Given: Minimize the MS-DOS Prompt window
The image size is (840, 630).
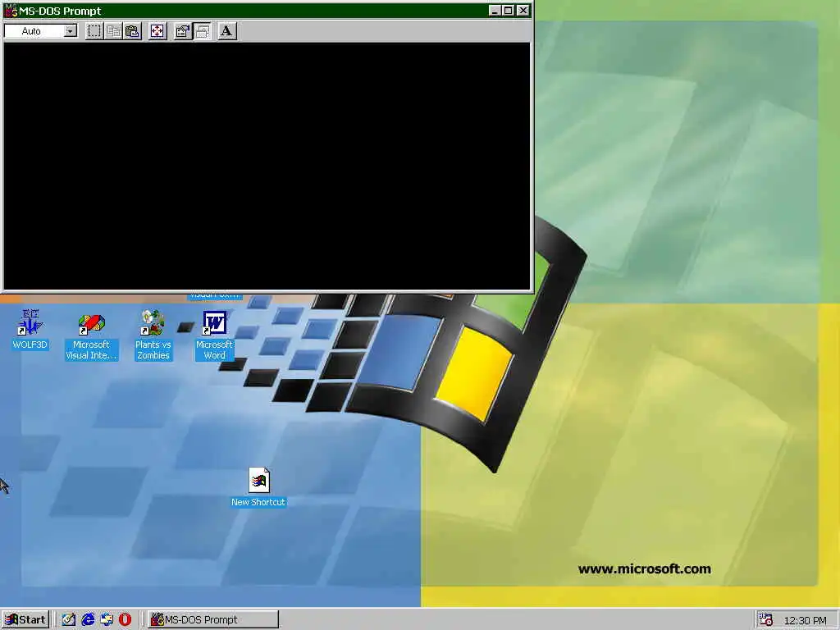Looking at the screenshot, I should pos(495,10).
